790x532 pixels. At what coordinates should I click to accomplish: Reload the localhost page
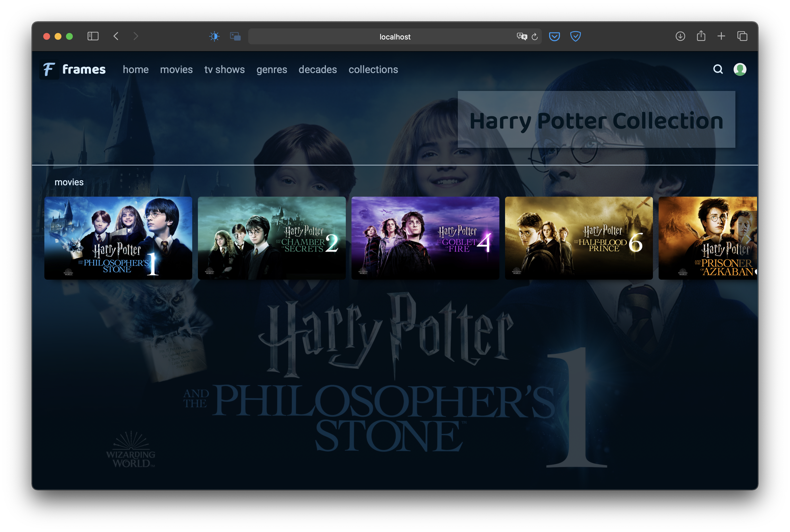(535, 37)
